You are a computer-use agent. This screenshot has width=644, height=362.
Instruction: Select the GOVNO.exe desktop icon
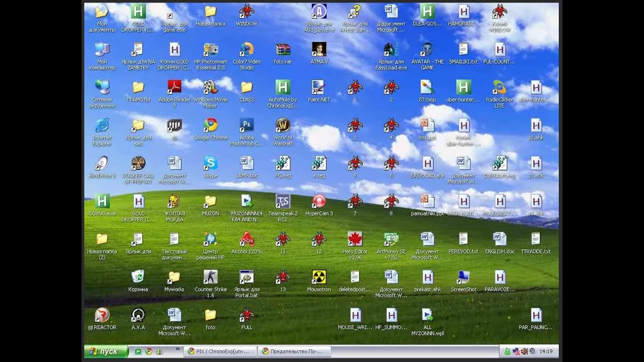[102, 205]
